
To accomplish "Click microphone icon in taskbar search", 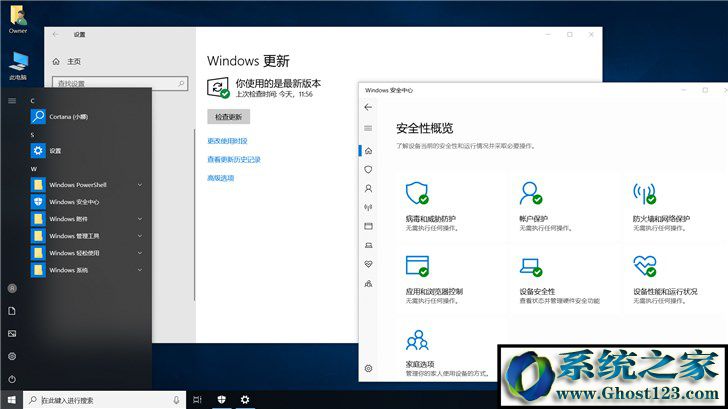I will [176, 400].
